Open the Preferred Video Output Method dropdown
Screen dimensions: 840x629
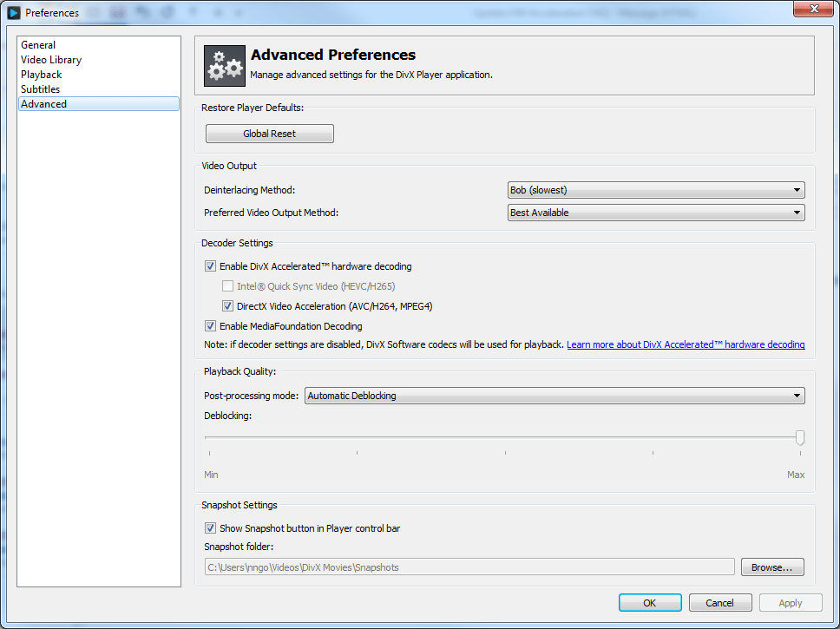point(655,213)
